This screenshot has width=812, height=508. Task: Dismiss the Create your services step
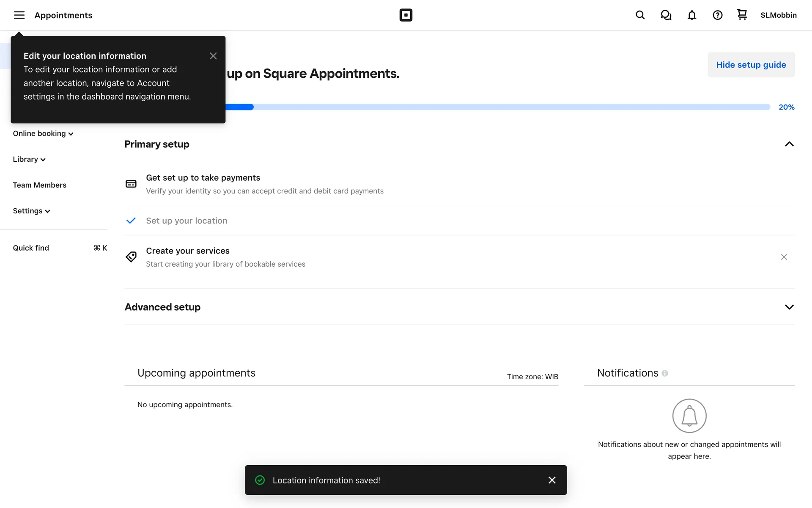784,257
